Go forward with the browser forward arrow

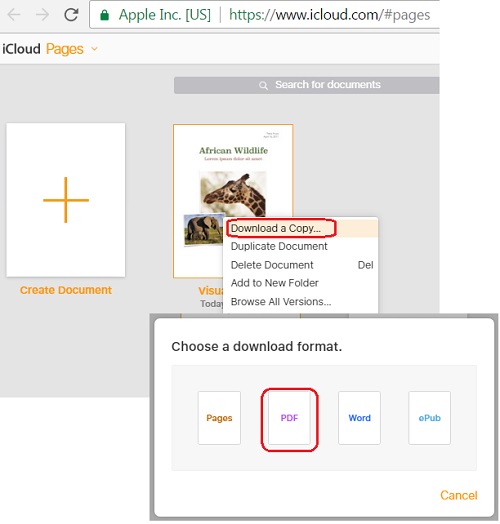pos(42,15)
